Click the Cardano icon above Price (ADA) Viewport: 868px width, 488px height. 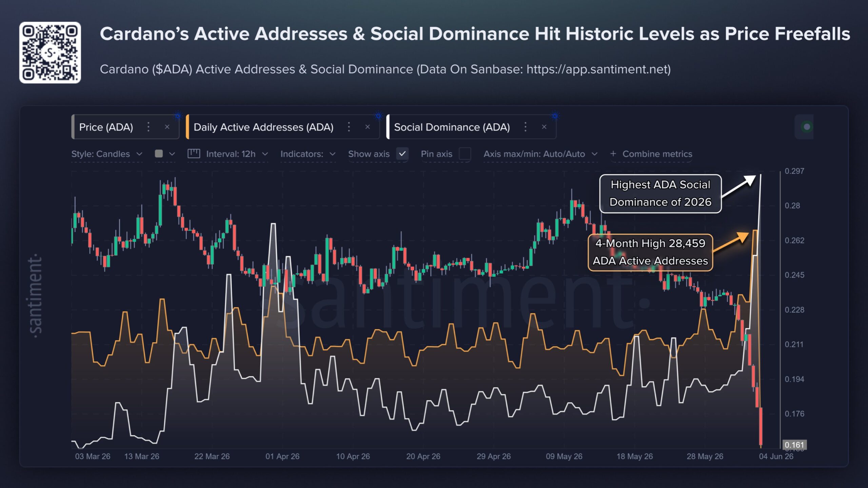coord(178,116)
